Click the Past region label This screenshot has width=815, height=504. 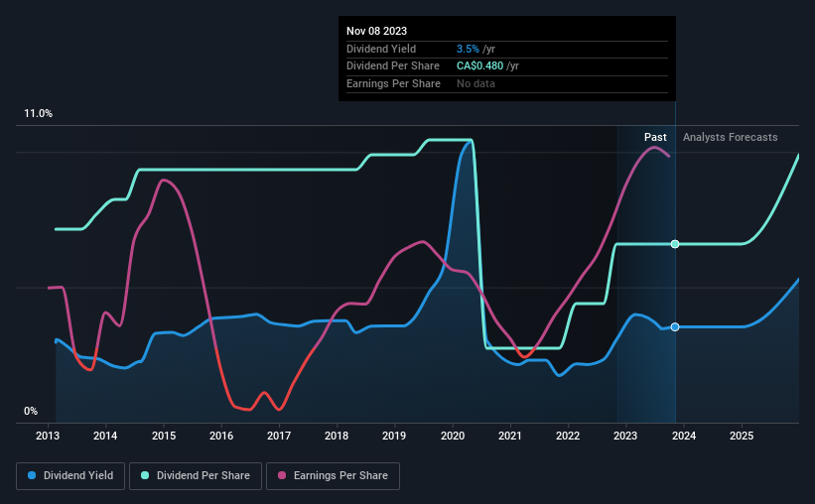[x=655, y=137]
